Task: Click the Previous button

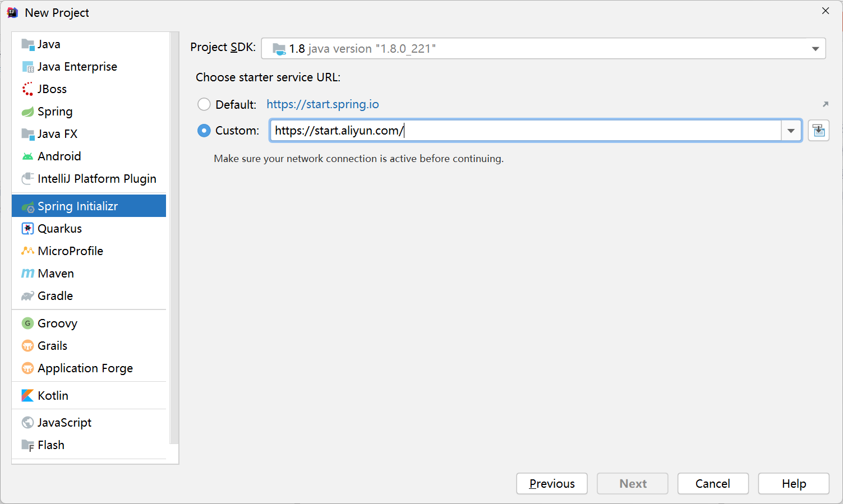Action: coord(552,483)
